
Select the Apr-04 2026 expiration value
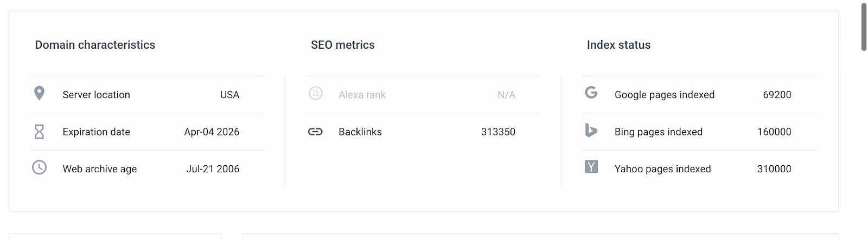(212, 132)
